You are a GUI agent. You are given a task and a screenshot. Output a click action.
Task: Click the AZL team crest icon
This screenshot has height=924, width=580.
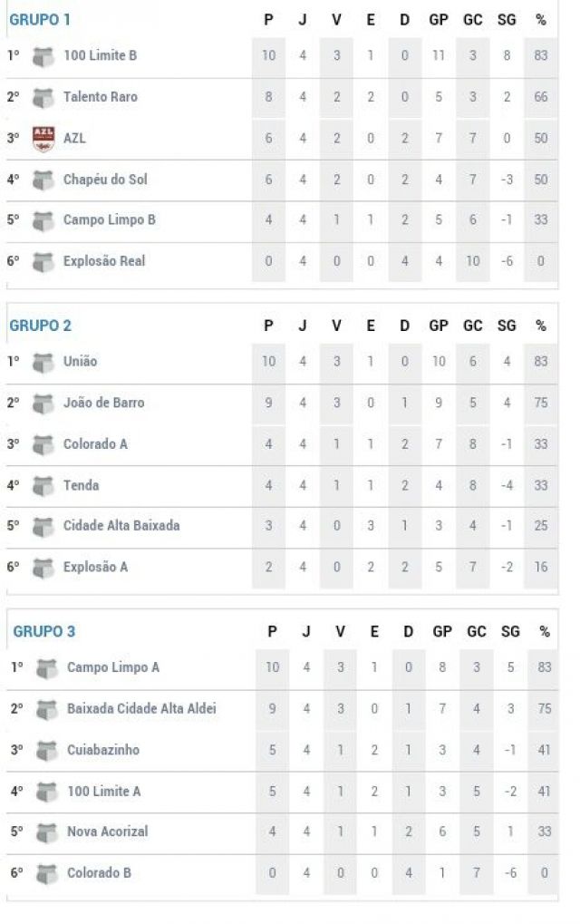(43, 139)
